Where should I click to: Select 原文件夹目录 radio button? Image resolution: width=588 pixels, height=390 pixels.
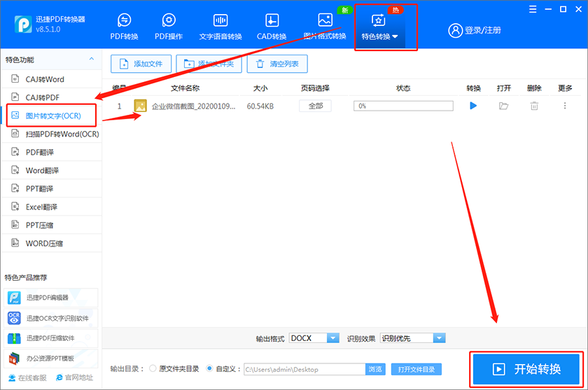(x=153, y=368)
